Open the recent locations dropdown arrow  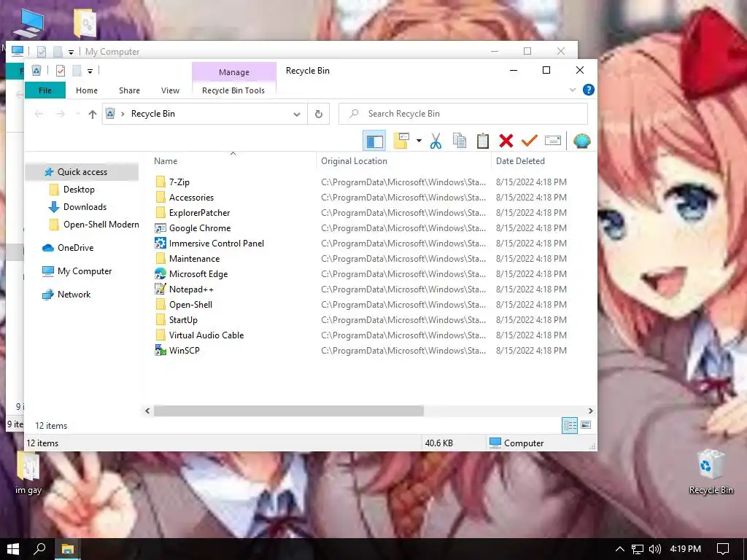pos(77,114)
